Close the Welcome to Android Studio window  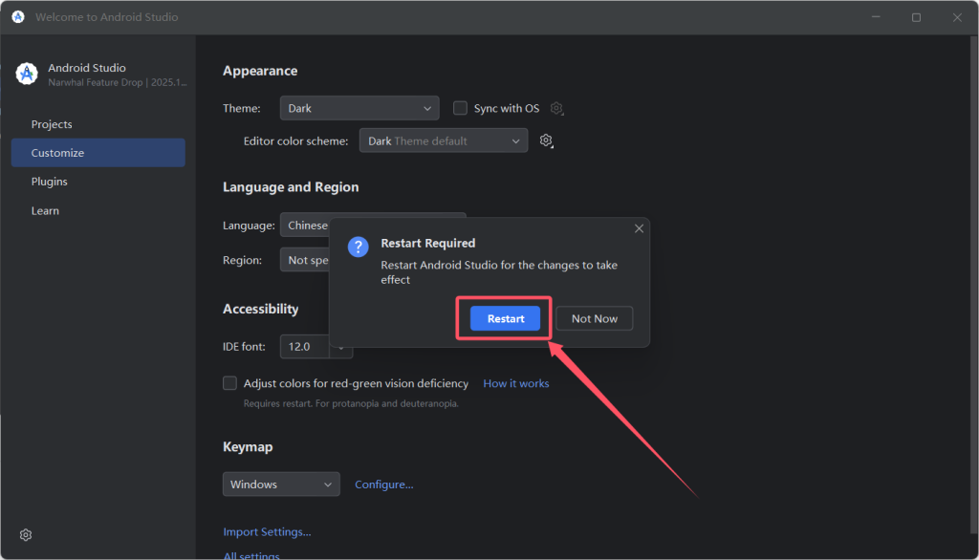(957, 17)
